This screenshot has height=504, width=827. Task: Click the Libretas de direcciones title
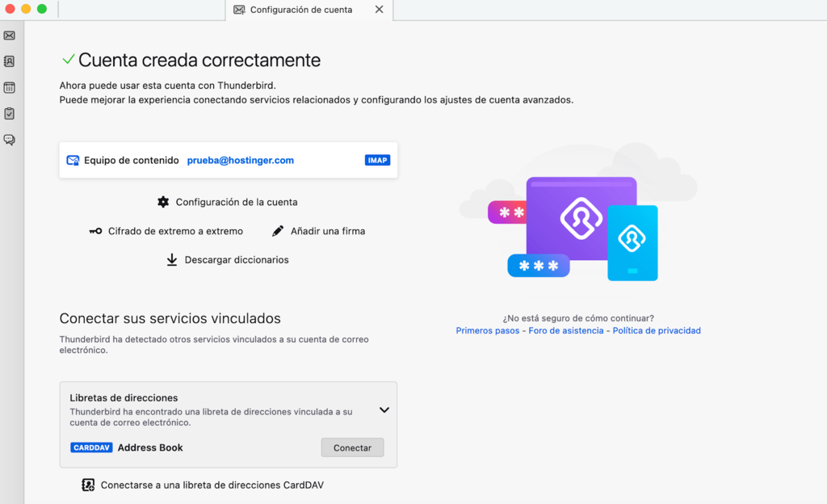point(124,398)
